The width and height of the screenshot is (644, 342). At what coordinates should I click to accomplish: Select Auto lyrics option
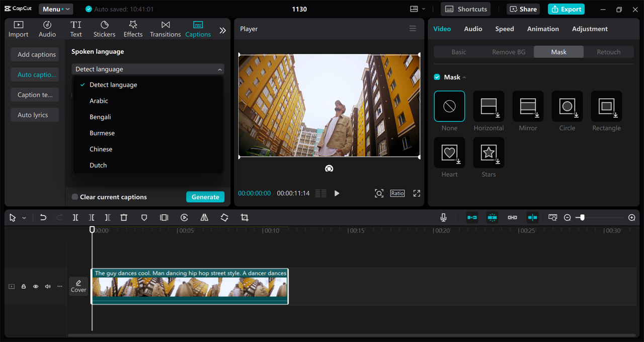[35, 115]
